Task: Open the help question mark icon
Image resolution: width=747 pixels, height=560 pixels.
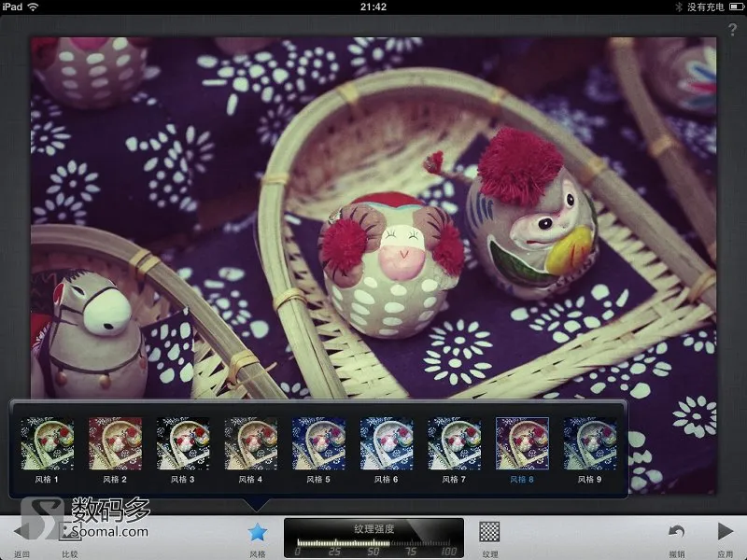Action: tap(732, 30)
